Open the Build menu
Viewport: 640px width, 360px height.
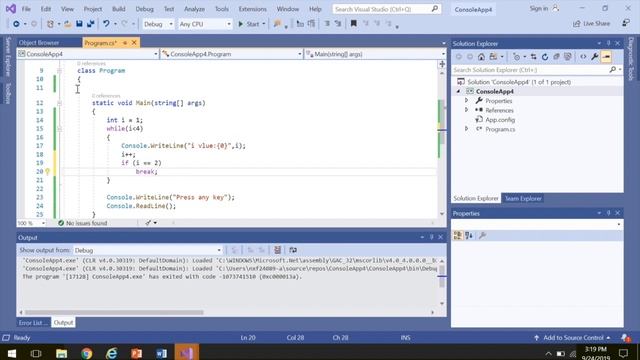(119, 9)
